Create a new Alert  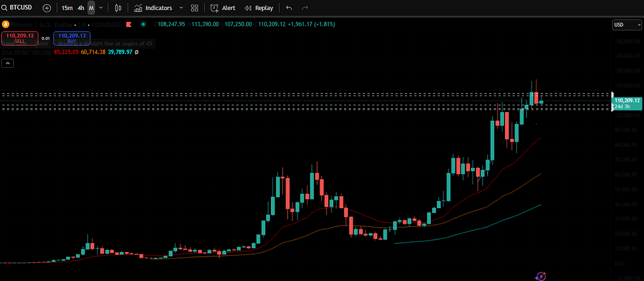click(x=223, y=8)
